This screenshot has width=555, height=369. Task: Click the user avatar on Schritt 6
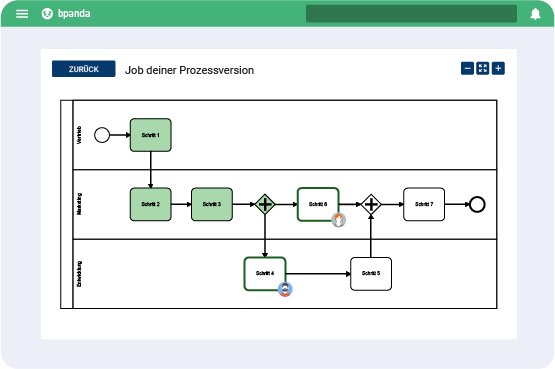coord(338,220)
